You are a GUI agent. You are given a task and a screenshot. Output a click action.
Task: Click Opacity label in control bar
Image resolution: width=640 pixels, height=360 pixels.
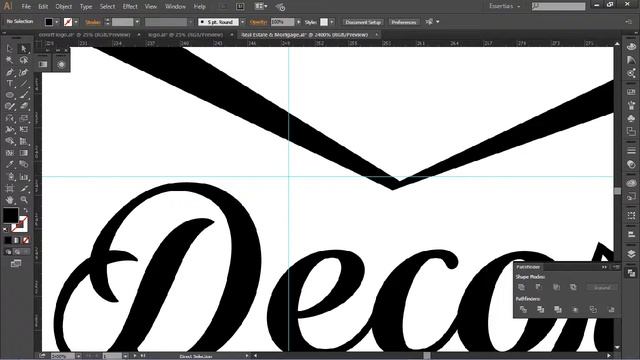pyautogui.click(x=258, y=22)
